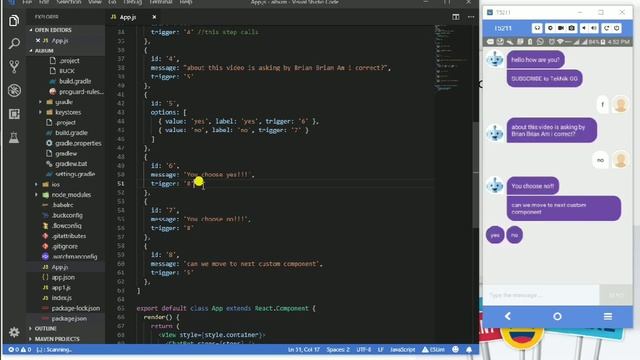Click the editor vertical scrollbar thumb
Image resolution: width=640 pixels, height=360 pixels.
click(x=476, y=175)
